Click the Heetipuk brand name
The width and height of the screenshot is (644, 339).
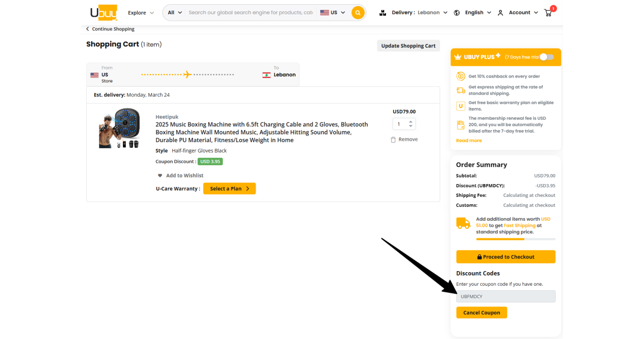[167, 117]
